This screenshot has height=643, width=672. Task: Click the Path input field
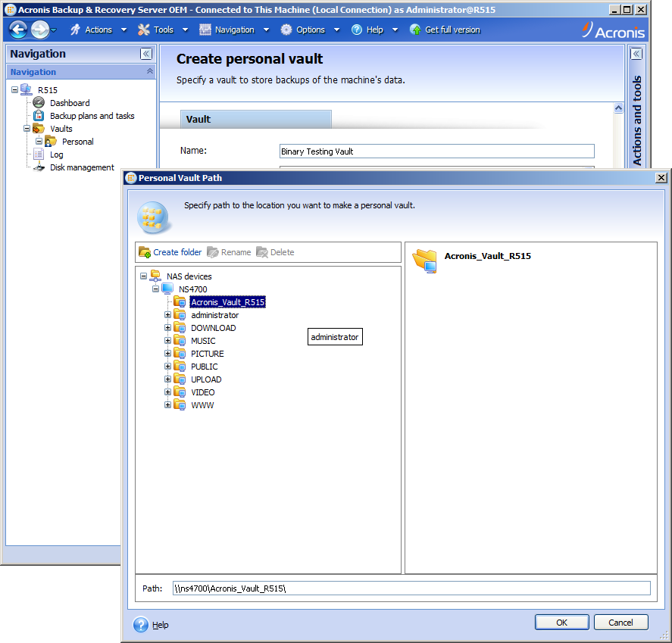pyautogui.click(x=411, y=588)
